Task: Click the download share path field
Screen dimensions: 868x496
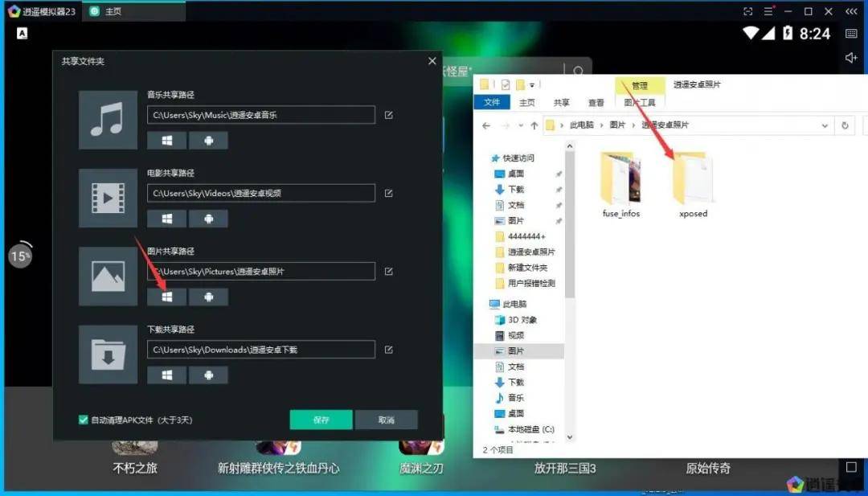Action: point(260,350)
